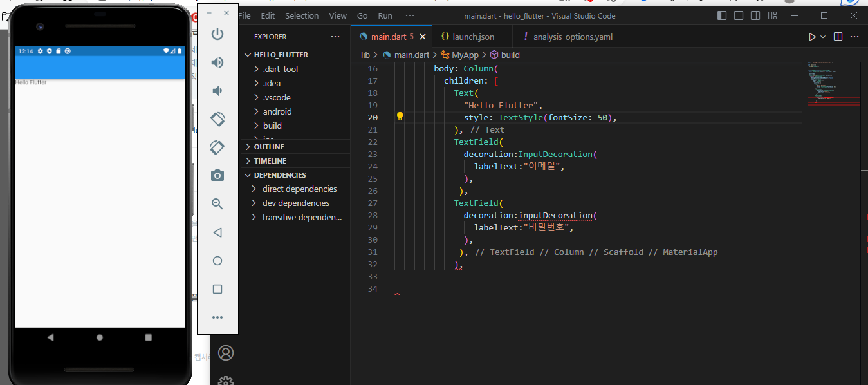This screenshot has width=868, height=385.
Task: Click the inputDecoration error on line 28
Action: click(x=555, y=215)
